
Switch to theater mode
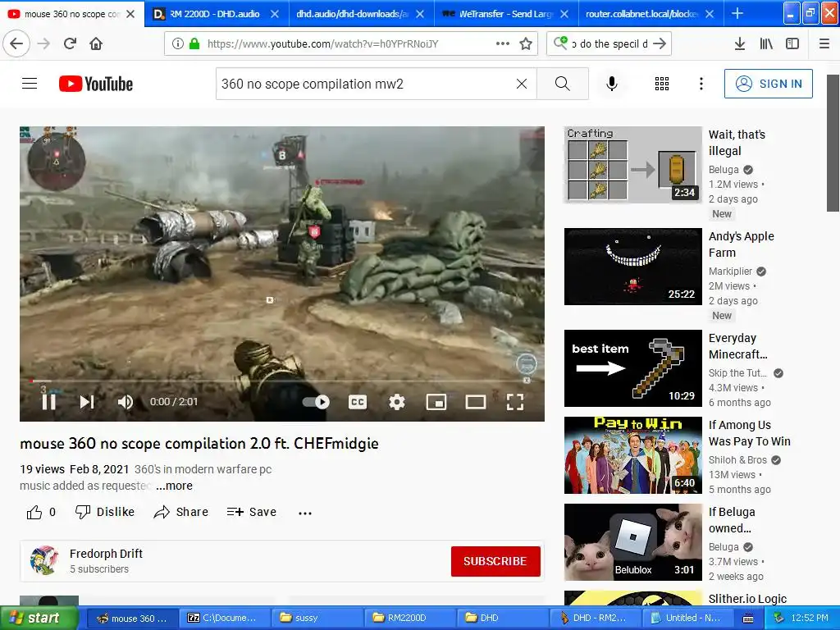pyautogui.click(x=475, y=402)
